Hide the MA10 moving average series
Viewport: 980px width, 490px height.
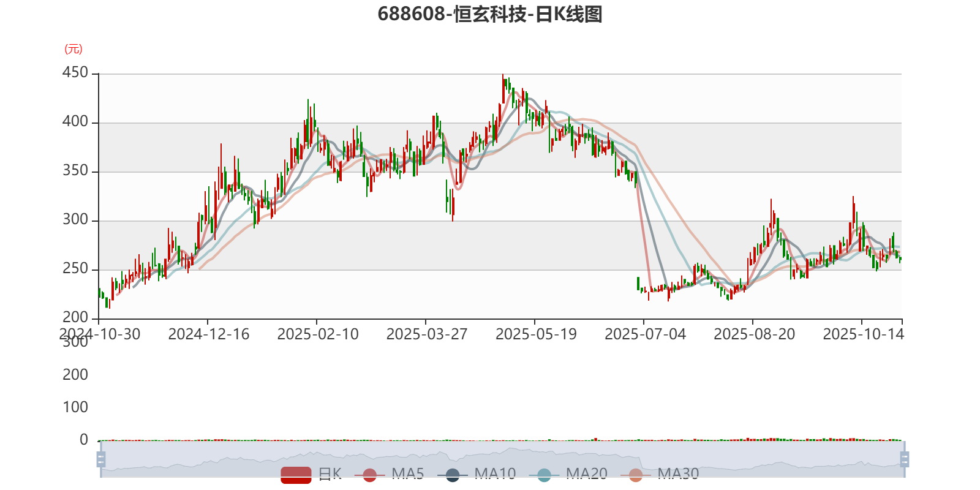[x=477, y=474]
